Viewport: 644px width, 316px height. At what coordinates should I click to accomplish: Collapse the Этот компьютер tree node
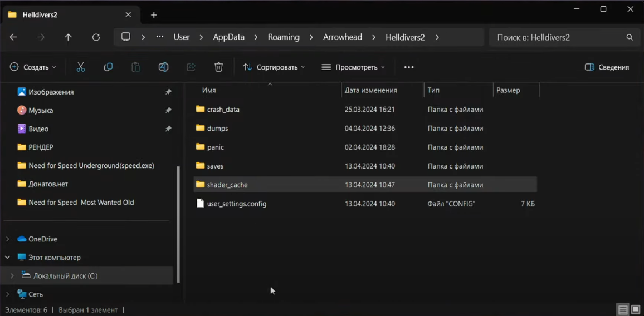point(7,258)
